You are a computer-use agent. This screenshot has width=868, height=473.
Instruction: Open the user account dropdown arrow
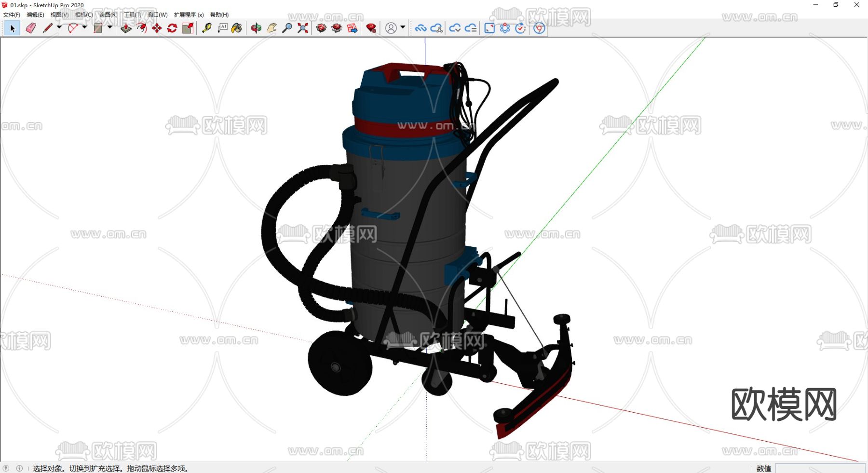(x=403, y=27)
